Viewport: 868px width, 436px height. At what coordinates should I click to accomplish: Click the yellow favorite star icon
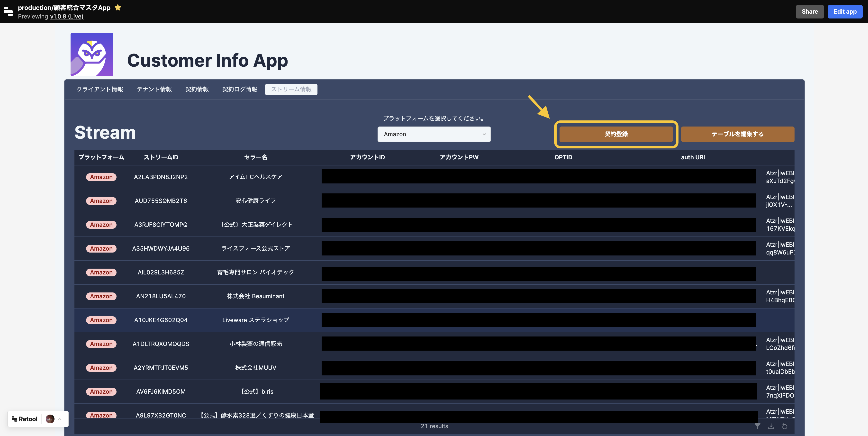pos(118,7)
